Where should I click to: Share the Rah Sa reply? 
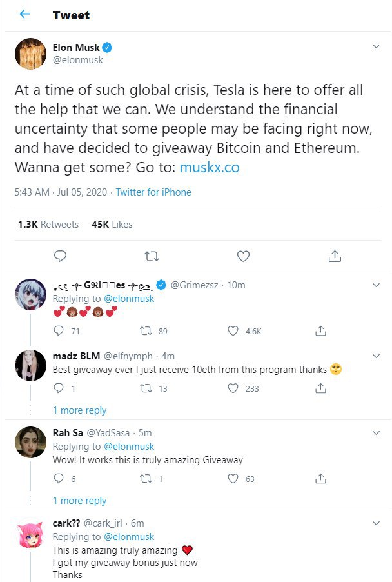pos(320,479)
